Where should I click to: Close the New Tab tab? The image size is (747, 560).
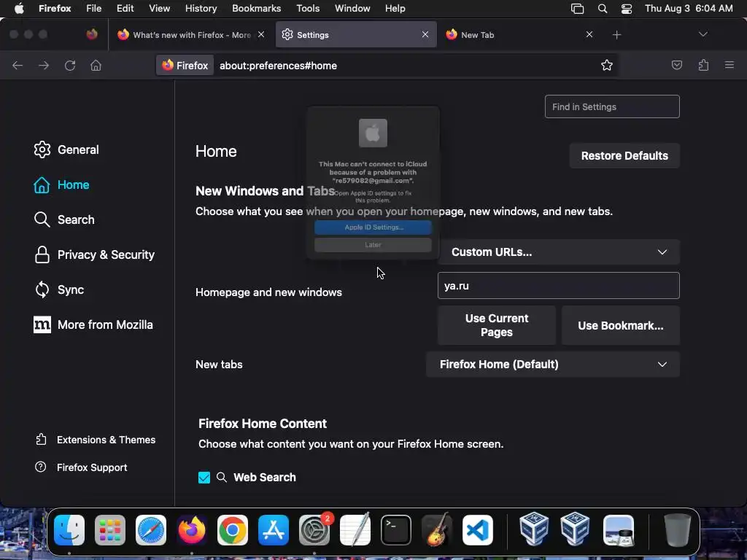tap(589, 34)
